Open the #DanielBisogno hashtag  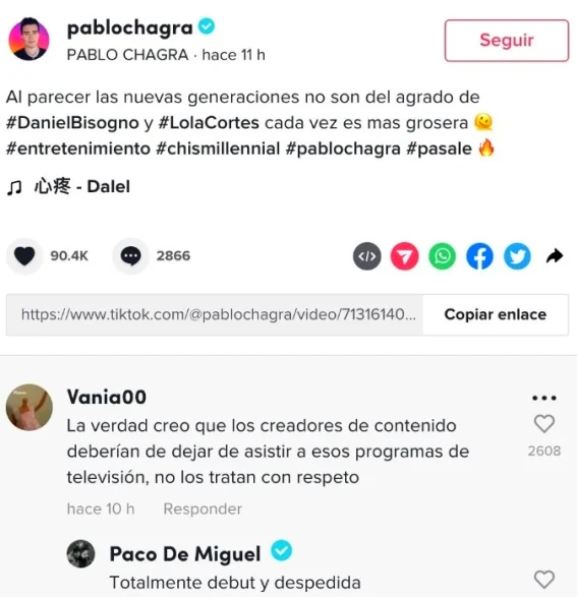click(72, 123)
